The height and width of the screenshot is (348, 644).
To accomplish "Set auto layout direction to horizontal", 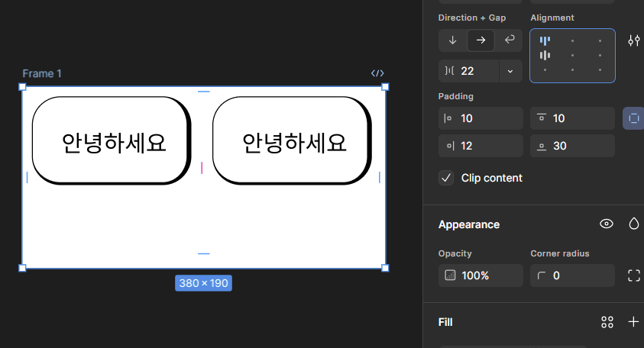I will [x=481, y=40].
